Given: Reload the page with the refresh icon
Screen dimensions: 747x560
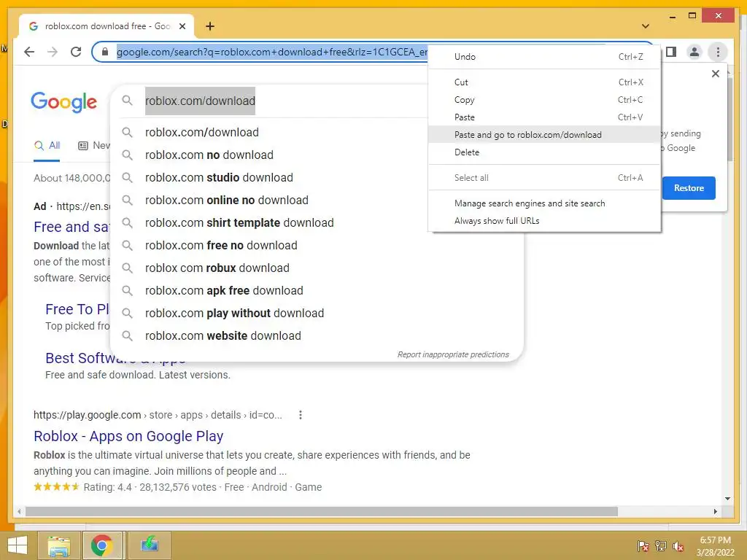Looking at the screenshot, I should coord(76,52).
